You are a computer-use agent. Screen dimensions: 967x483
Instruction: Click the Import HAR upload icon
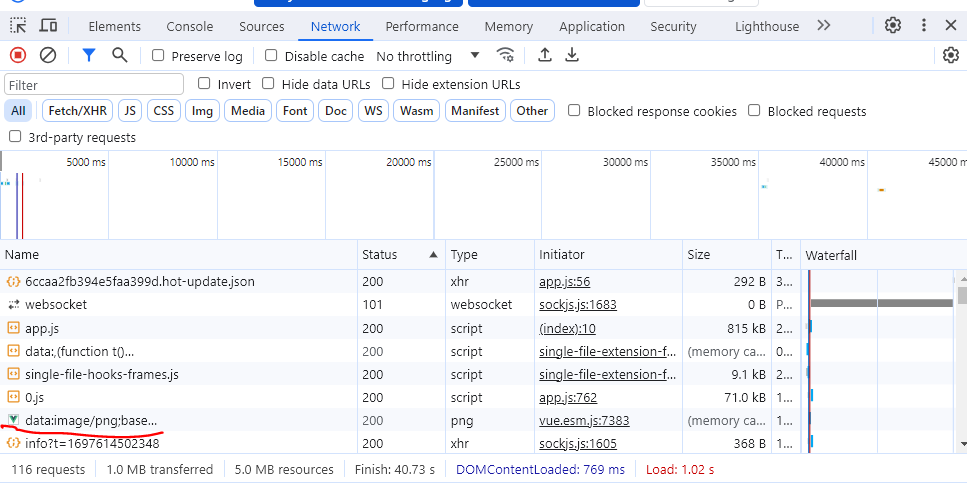click(545, 56)
